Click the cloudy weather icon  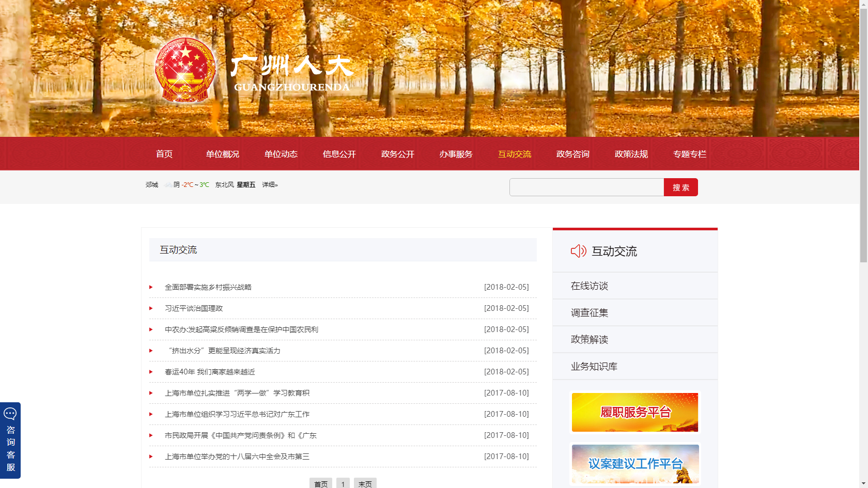click(x=168, y=185)
